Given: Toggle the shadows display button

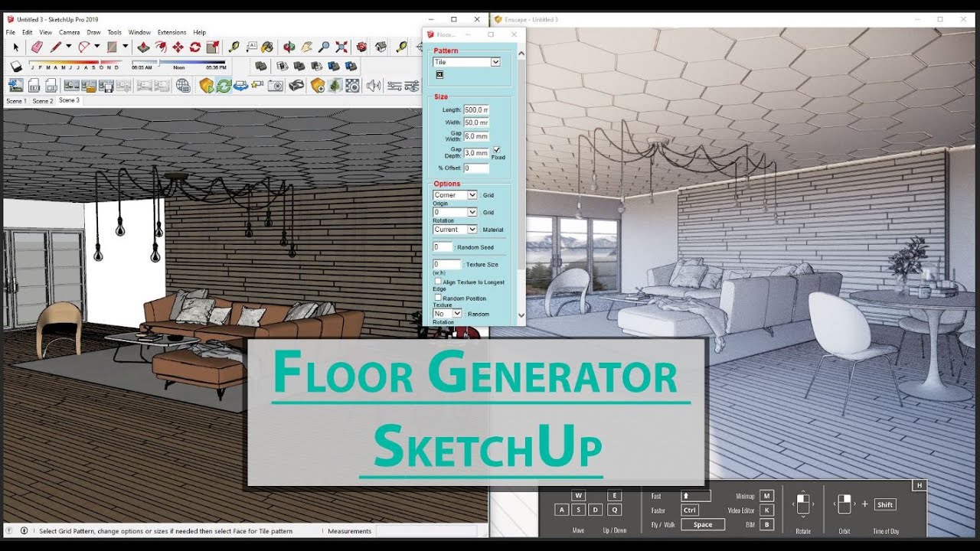Looking at the screenshot, I should [x=15, y=67].
